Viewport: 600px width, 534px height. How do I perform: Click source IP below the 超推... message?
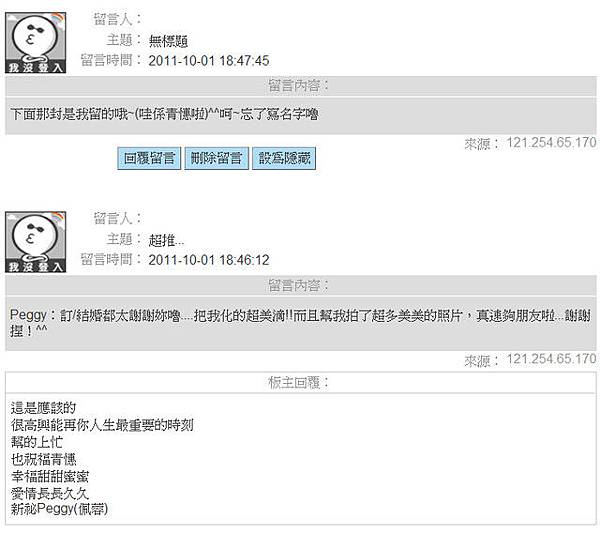point(551,359)
